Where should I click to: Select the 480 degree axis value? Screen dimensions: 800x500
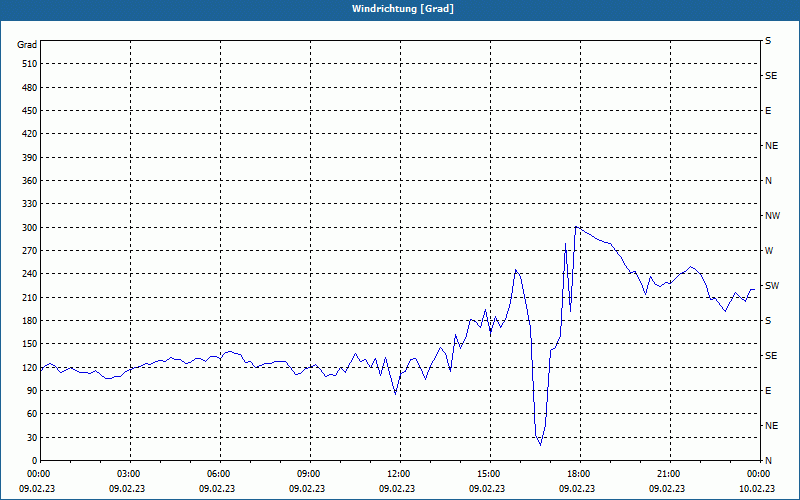click(x=29, y=87)
